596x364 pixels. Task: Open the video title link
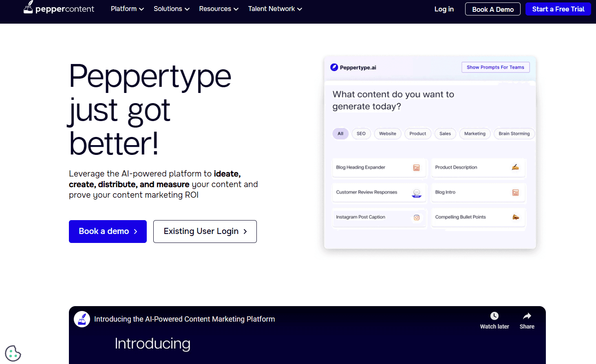(x=185, y=319)
